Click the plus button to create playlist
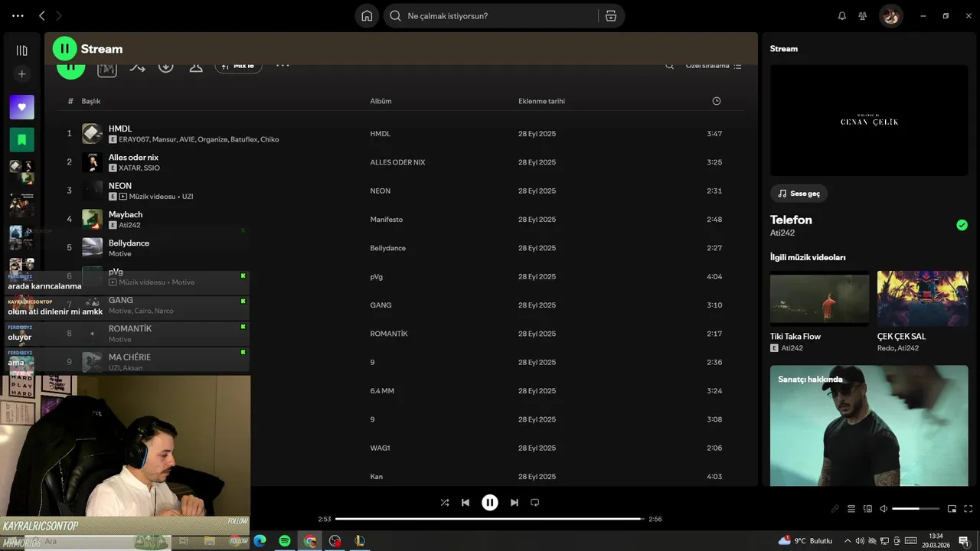The width and height of the screenshot is (980, 551). click(21, 74)
